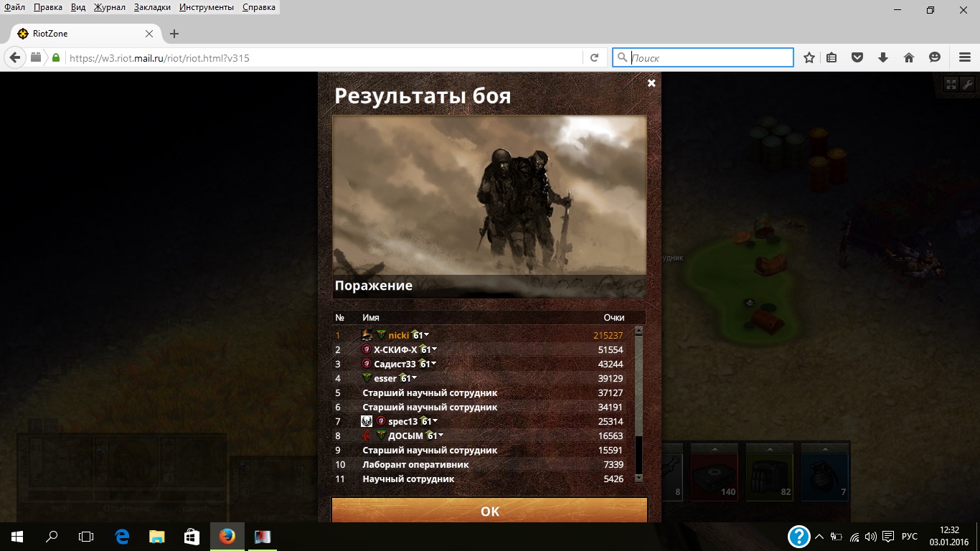
Task: Open the Справка menu
Action: (x=259, y=7)
